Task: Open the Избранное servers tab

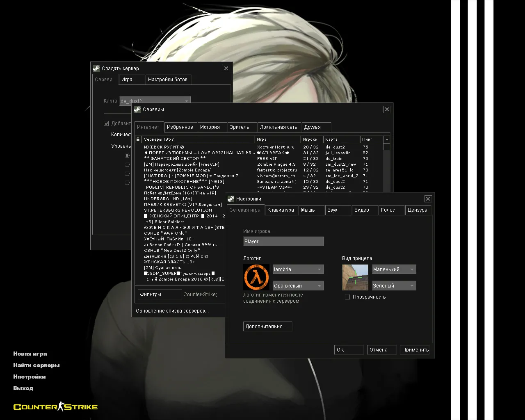Action: coord(180,127)
